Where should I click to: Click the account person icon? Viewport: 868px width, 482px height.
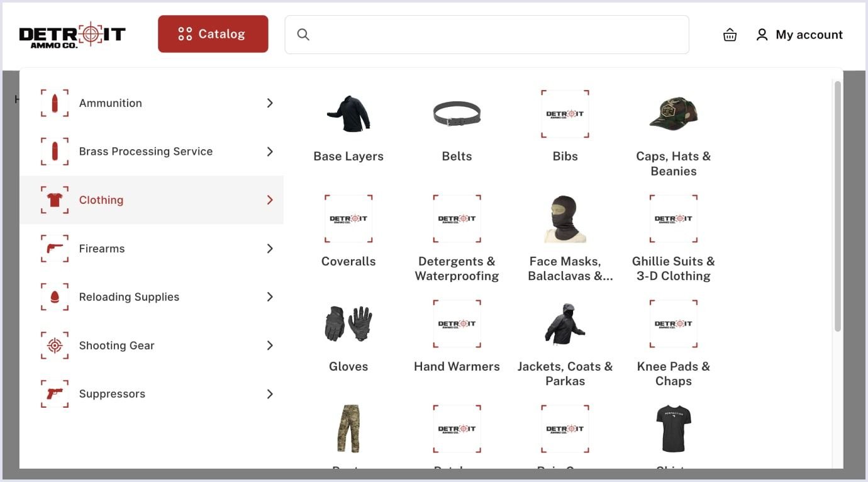tap(762, 35)
